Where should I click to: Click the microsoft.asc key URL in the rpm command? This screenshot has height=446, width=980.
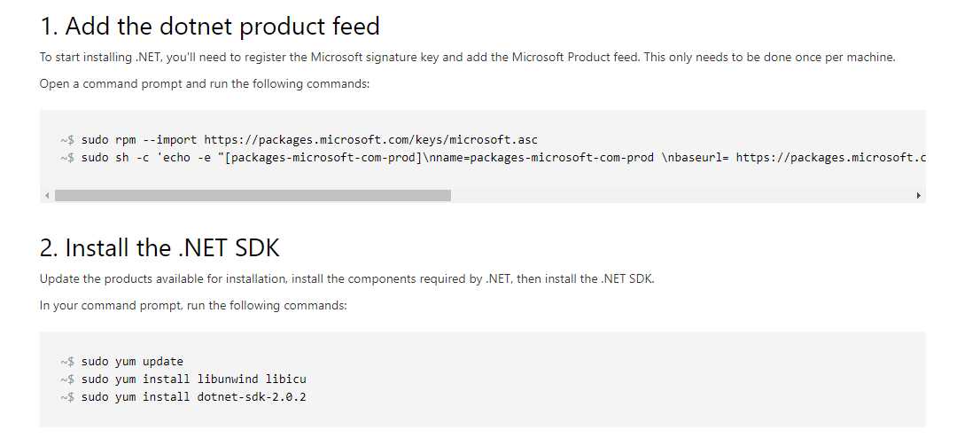click(370, 139)
